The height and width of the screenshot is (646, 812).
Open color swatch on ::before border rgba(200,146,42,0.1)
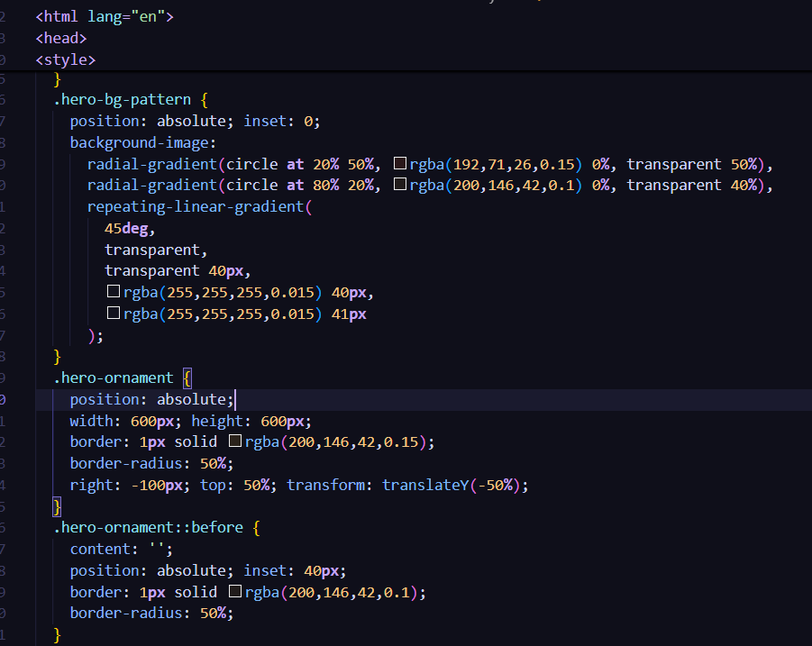[235, 591]
